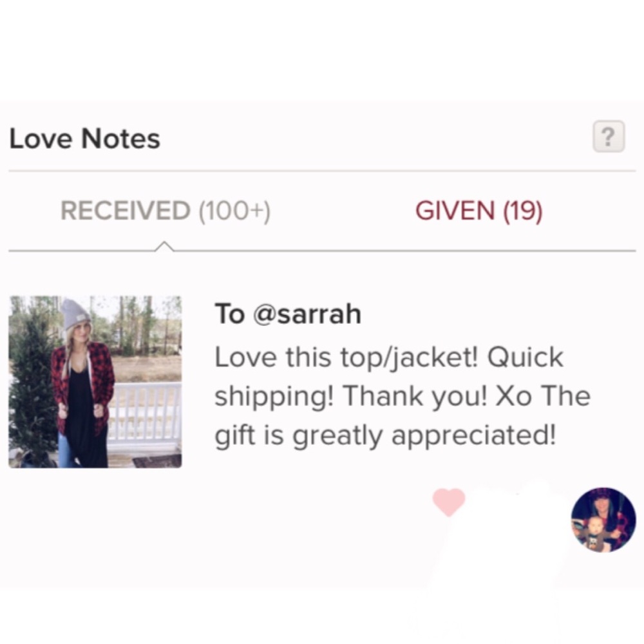The height and width of the screenshot is (644, 644).
Task: Click the 100+ received count
Action: coord(235,211)
